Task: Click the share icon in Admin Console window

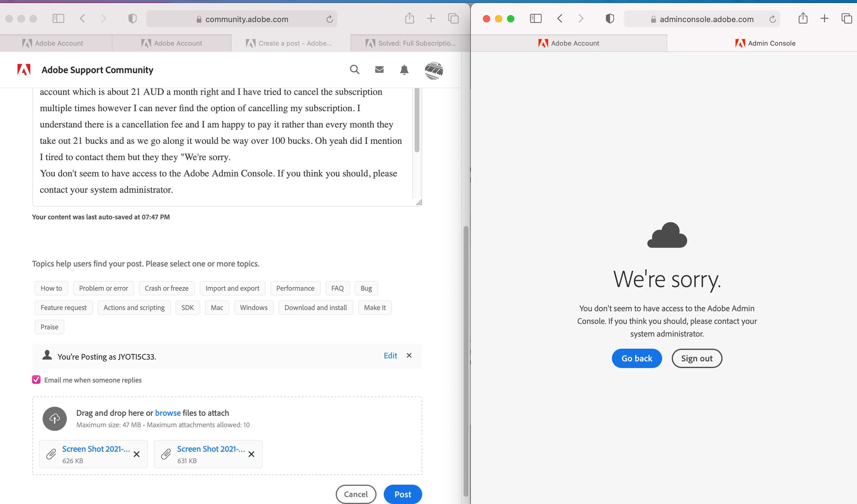Action: click(x=803, y=18)
